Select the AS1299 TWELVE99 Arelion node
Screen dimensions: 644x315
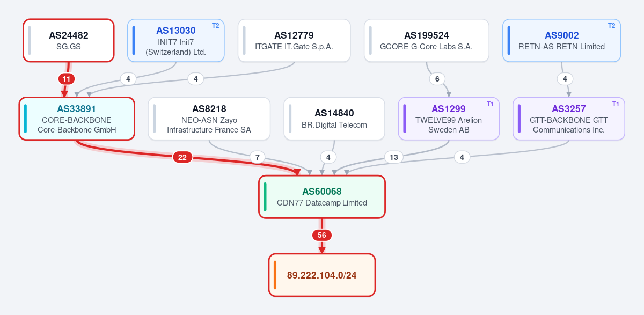[x=449, y=119]
